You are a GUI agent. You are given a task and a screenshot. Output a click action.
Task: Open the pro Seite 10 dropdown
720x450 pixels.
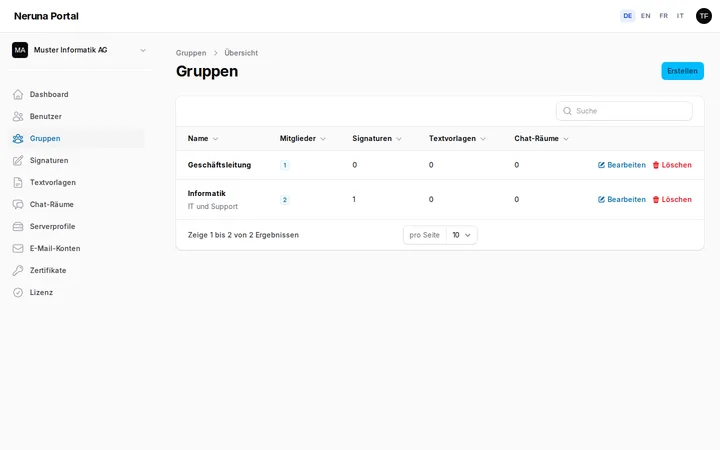461,235
